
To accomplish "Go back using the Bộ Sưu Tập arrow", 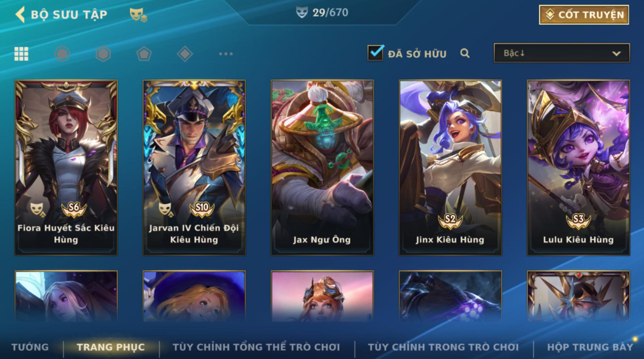I will pos(20,15).
